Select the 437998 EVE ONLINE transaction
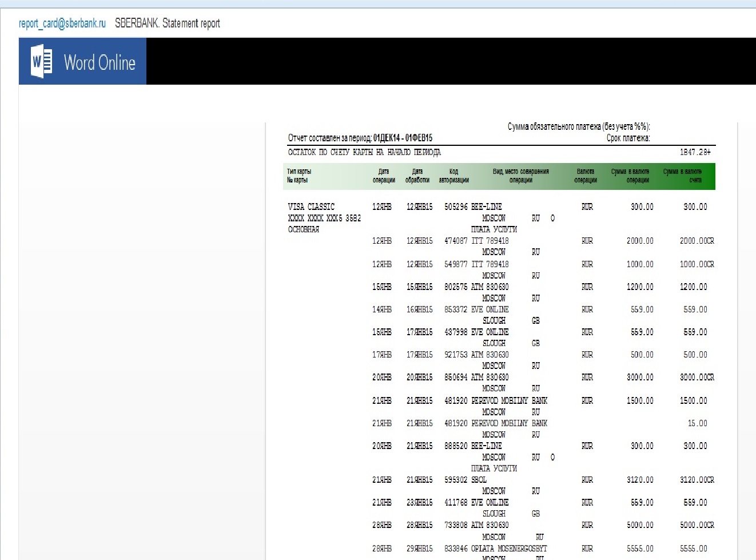Viewport: 756px width, 560px height. 476,332
